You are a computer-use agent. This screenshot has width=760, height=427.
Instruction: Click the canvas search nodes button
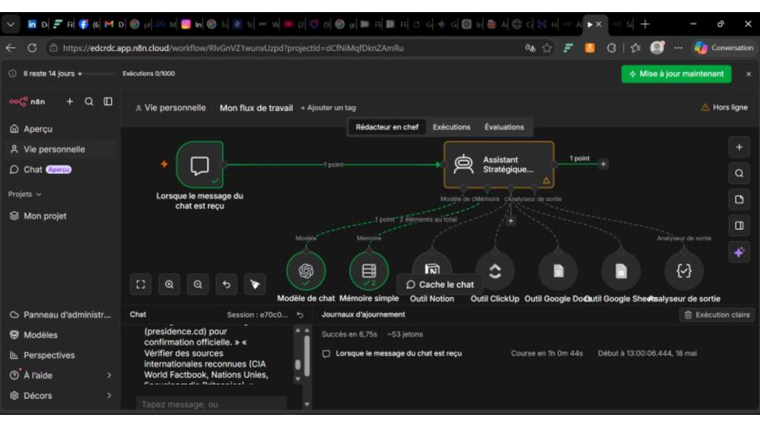[x=739, y=174]
